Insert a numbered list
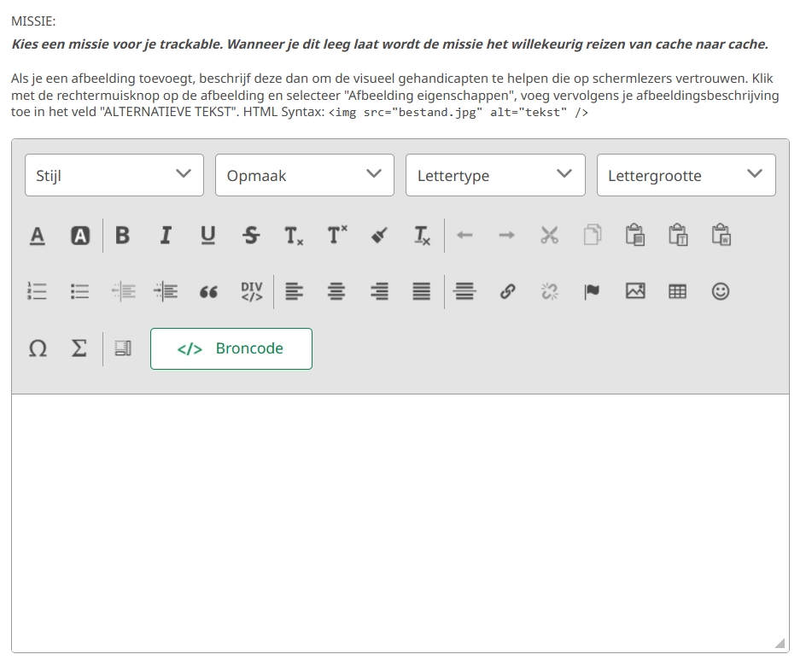Screen dimensions: 812x666 (38, 291)
